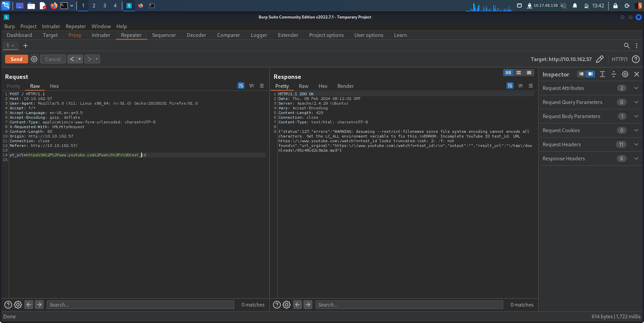Toggle HTTP/1 protocol selector
644x323 pixels.
click(620, 59)
